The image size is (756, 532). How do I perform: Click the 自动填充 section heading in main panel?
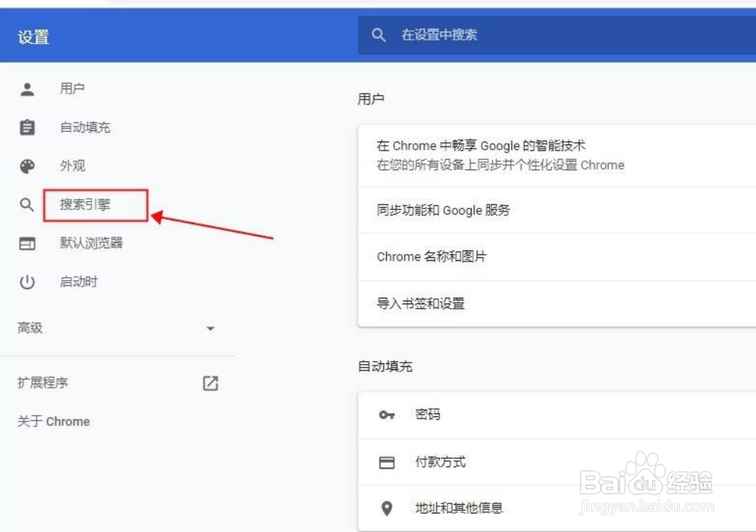(x=385, y=366)
